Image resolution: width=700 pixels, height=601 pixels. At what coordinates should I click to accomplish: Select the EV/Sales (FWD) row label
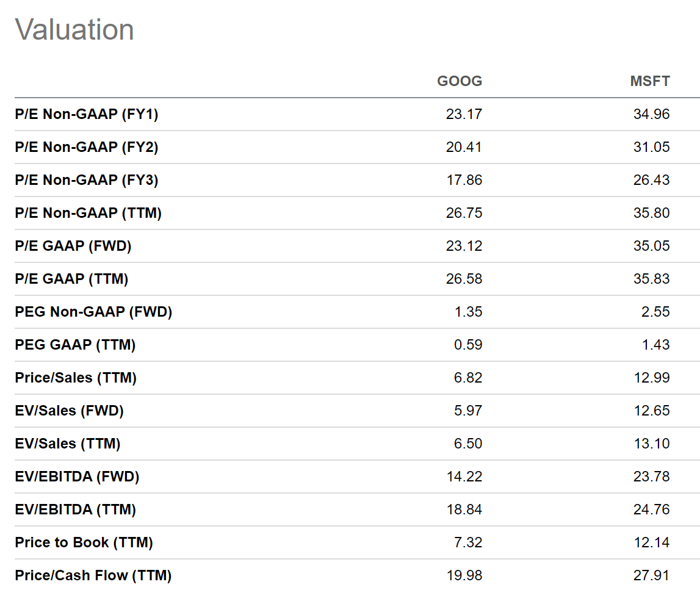[70, 411]
